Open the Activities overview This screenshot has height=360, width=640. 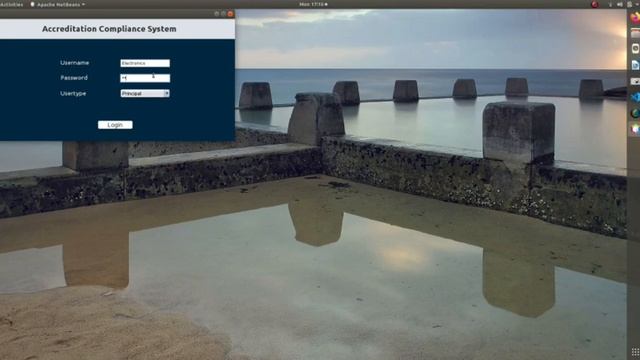(11, 4)
